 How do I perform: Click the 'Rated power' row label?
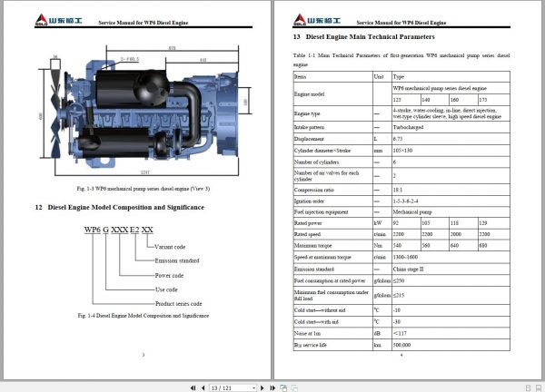click(x=308, y=223)
